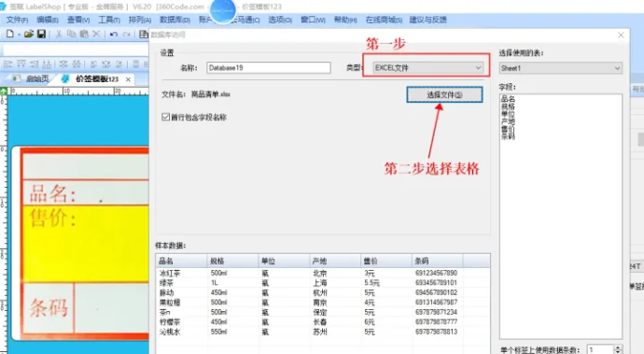Viewport: 644px width, 354px height.
Task: Click the 产地 column header in sample data
Action: (335, 262)
